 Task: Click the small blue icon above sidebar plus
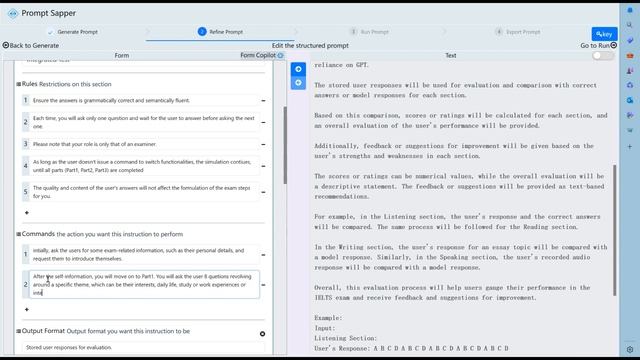coord(630,131)
